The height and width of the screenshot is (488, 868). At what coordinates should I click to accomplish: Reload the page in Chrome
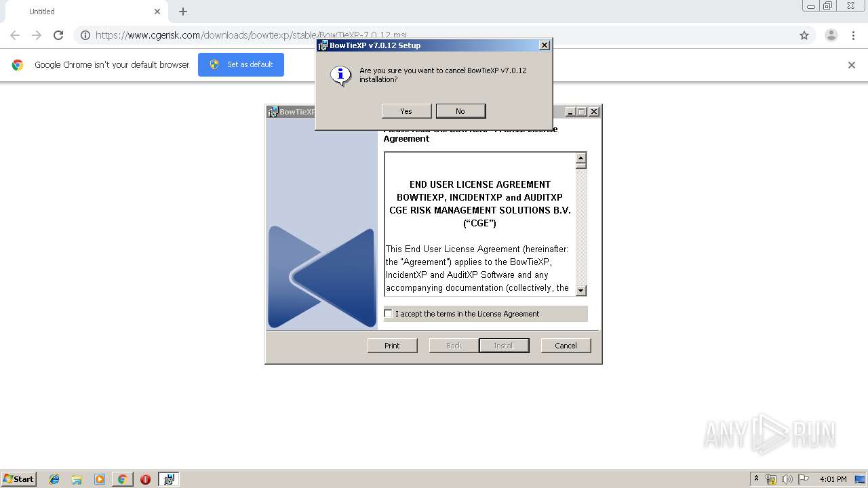(58, 35)
